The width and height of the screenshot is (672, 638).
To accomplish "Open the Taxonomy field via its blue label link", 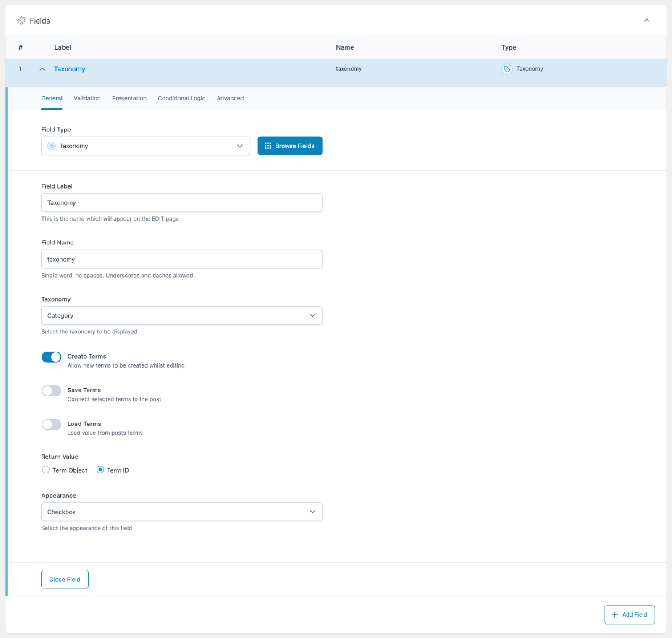I will [x=69, y=69].
